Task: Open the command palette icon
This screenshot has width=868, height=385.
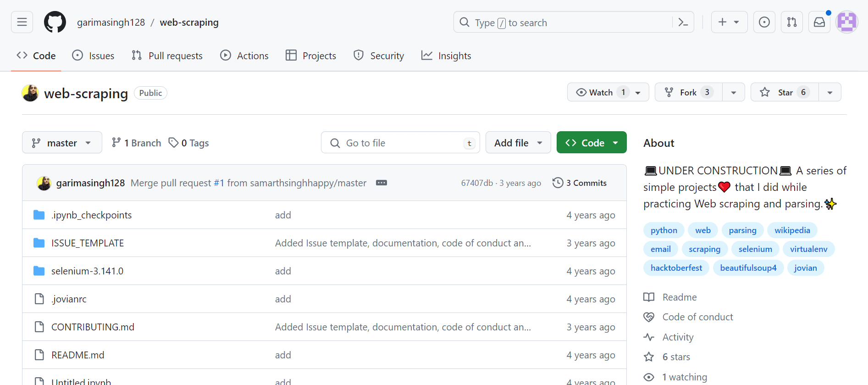Action: (683, 22)
